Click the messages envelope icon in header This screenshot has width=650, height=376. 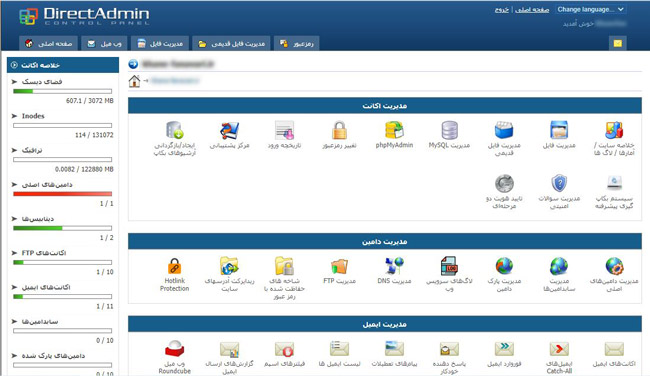click(x=618, y=43)
